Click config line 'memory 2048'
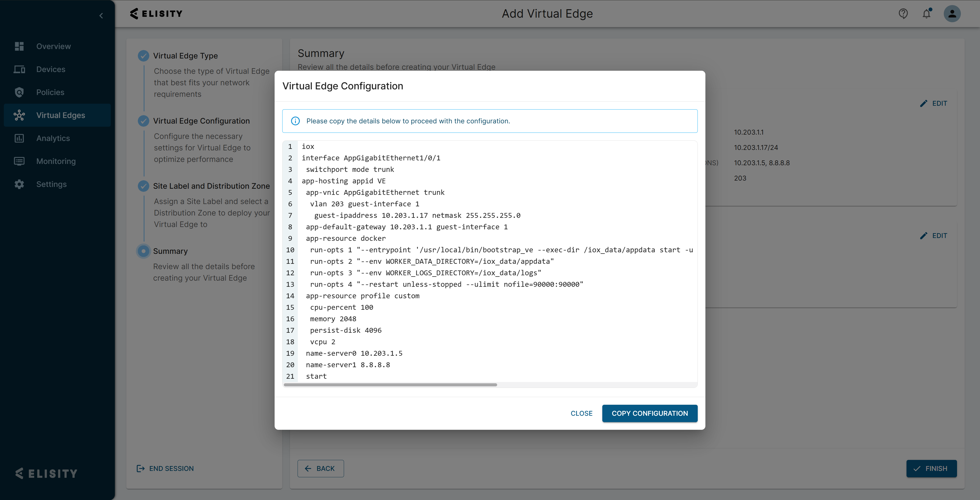 click(333, 319)
